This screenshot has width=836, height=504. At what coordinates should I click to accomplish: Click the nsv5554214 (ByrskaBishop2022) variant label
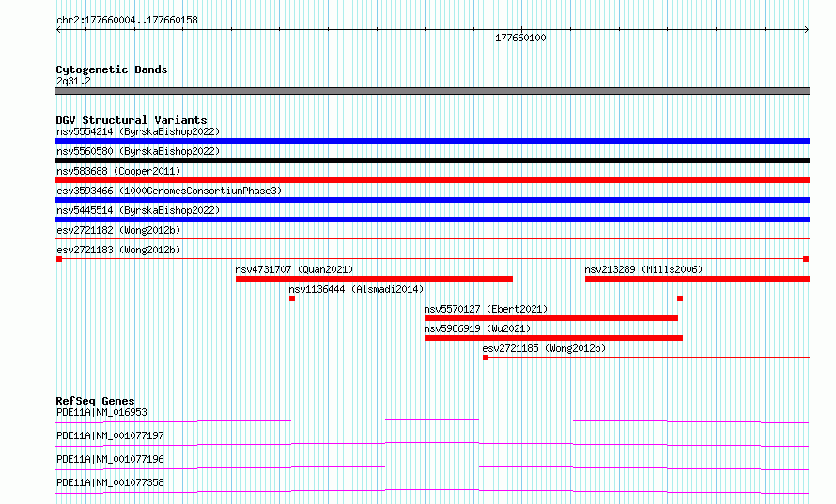pyautogui.click(x=138, y=131)
